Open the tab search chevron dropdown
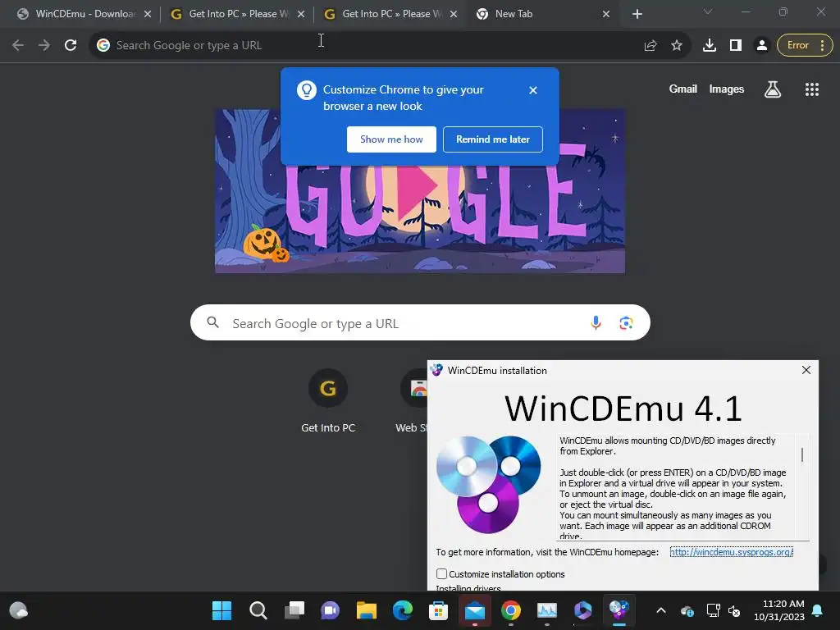The image size is (840, 630). [x=708, y=11]
